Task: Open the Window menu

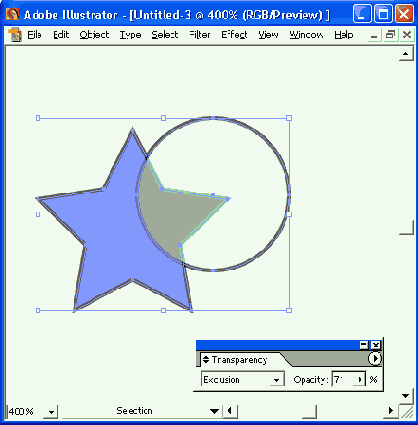Action: 306,35
